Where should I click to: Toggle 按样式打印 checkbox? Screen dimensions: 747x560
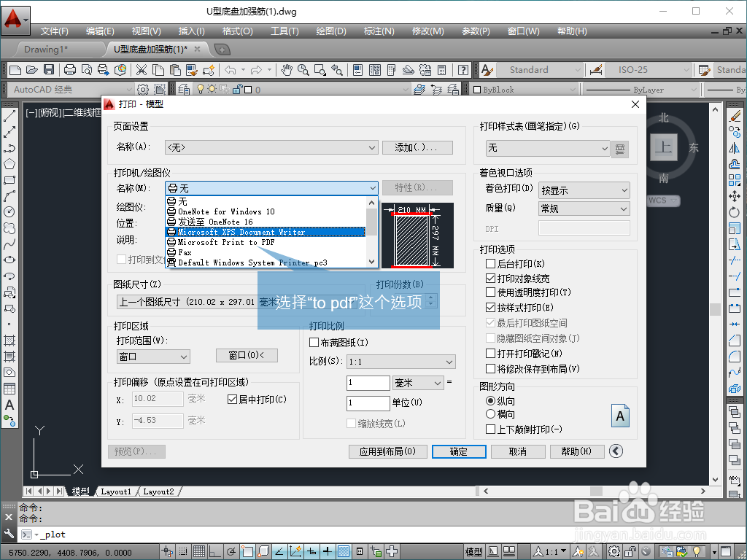(x=490, y=308)
